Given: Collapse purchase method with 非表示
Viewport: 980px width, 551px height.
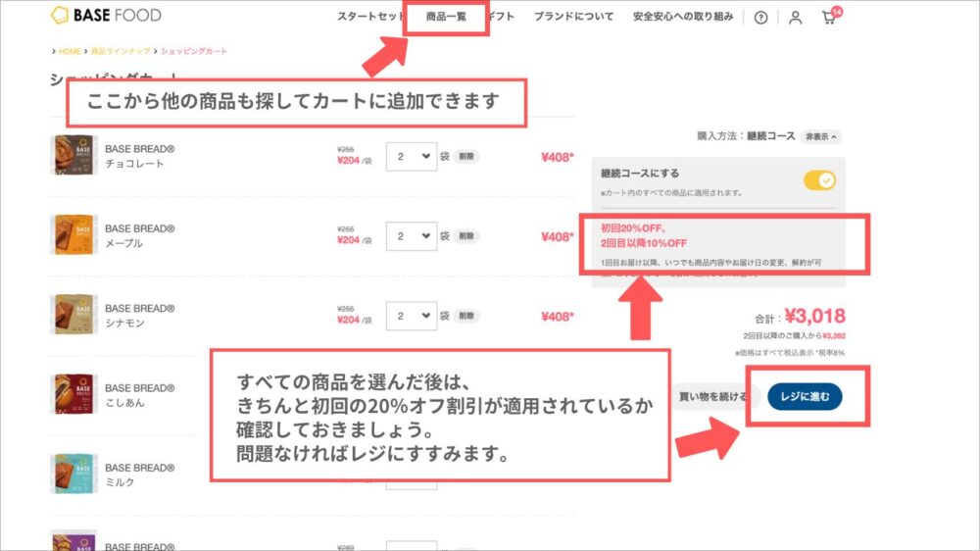Looking at the screenshot, I should [x=820, y=136].
